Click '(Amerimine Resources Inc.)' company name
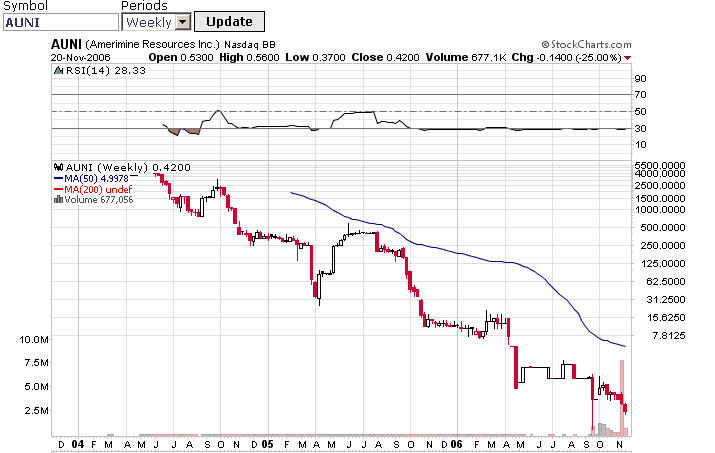Screen dimensions: 715x453 click(152, 44)
